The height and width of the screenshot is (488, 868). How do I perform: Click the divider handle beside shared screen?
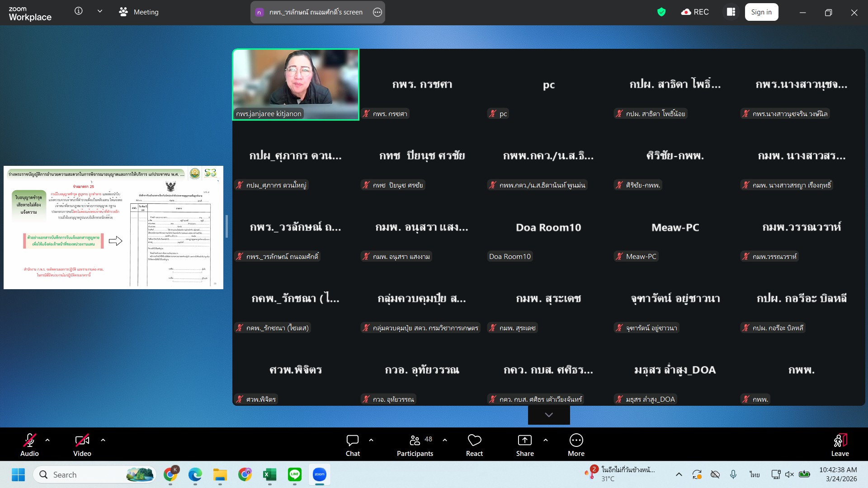[x=226, y=226]
